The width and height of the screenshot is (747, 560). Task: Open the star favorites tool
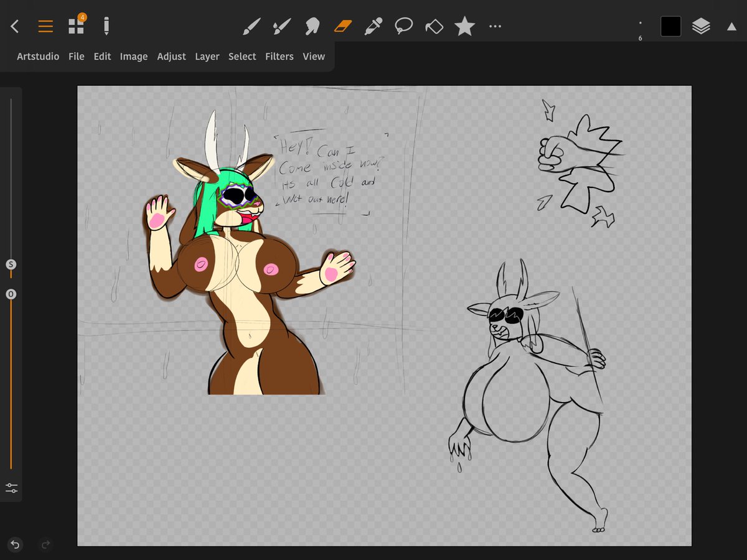pyautogui.click(x=464, y=26)
